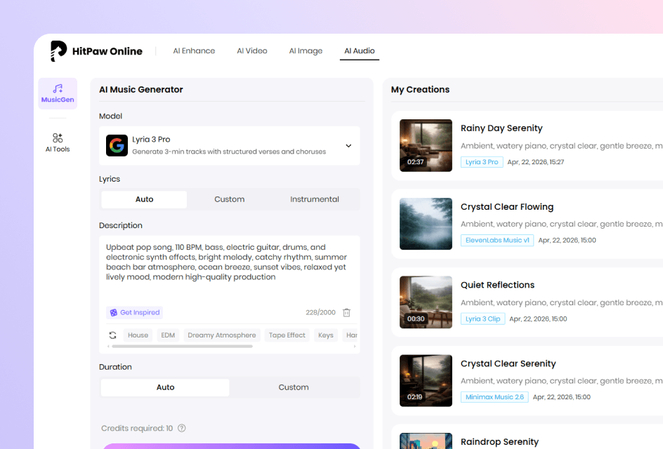Click the Raindrop Serenity title
The image size is (663, 449).
[x=499, y=442]
